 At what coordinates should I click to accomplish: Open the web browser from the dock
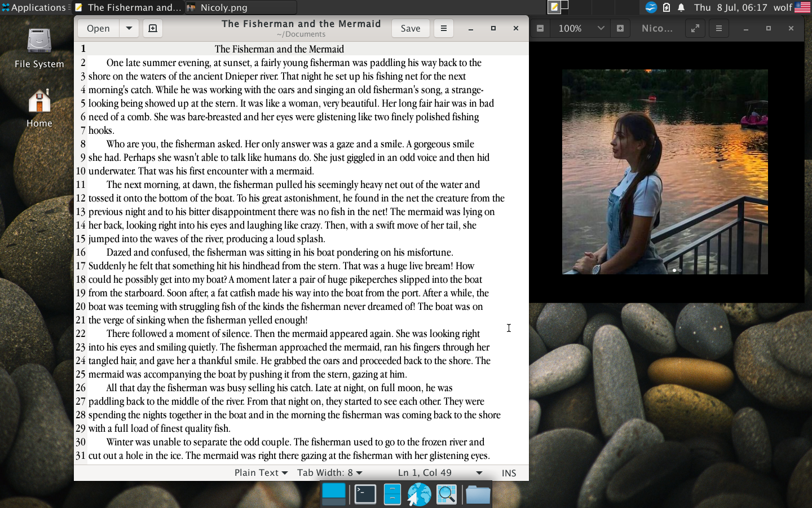tap(419, 494)
